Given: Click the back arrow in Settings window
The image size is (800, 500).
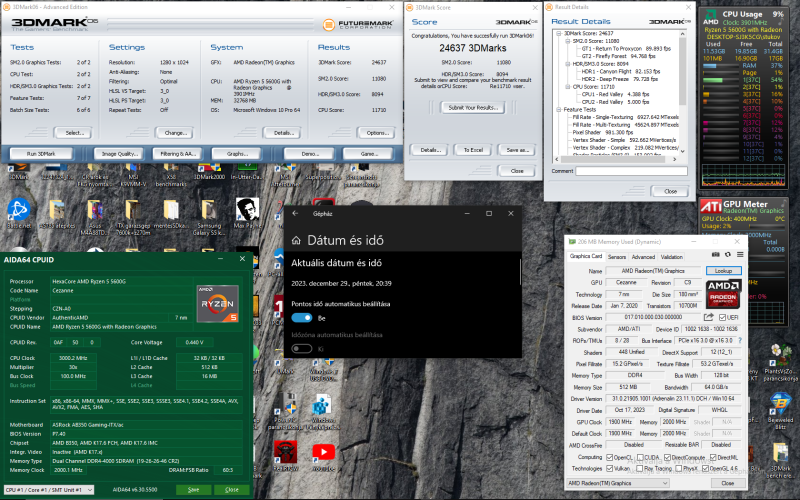Looking at the screenshot, I should (x=295, y=213).
